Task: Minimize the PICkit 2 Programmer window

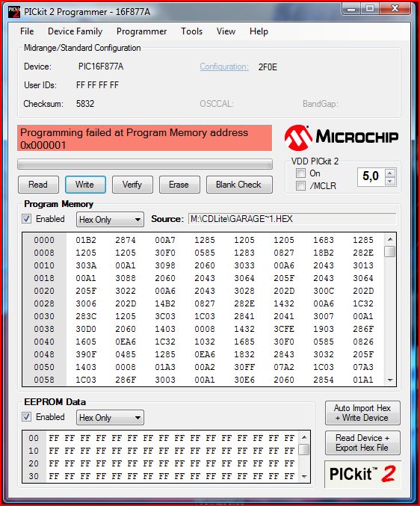Action: tap(351, 9)
